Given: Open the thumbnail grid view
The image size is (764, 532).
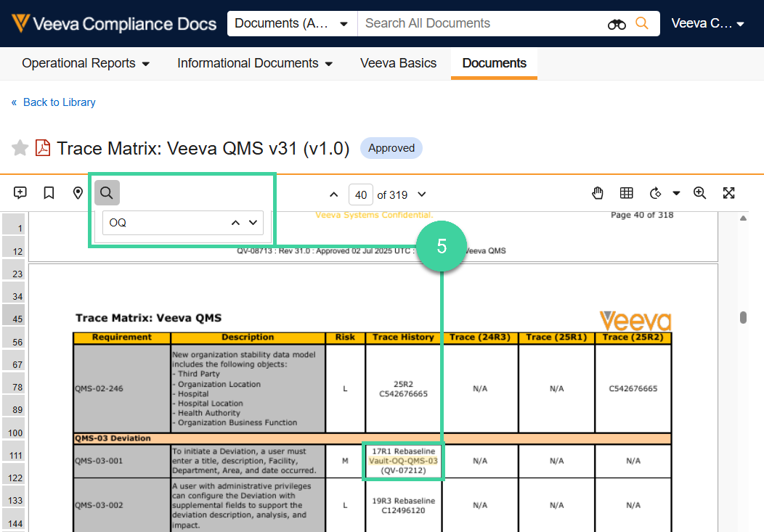Looking at the screenshot, I should tap(627, 193).
